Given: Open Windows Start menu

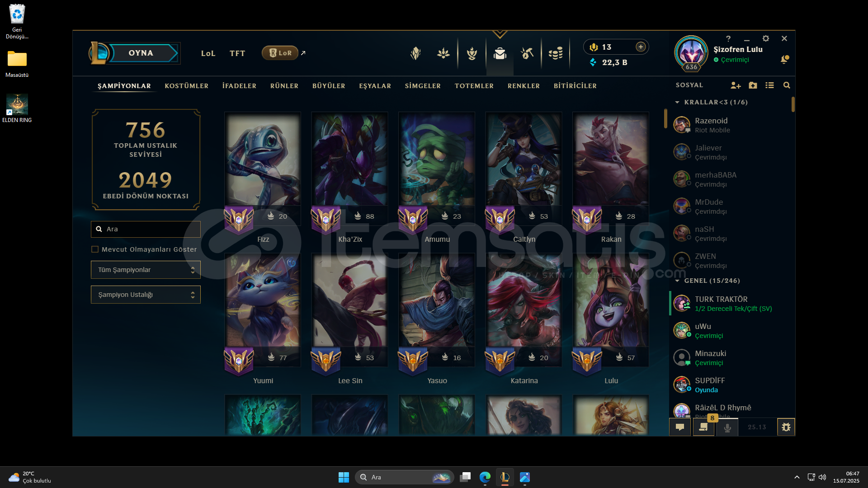Looking at the screenshot, I should click(344, 477).
